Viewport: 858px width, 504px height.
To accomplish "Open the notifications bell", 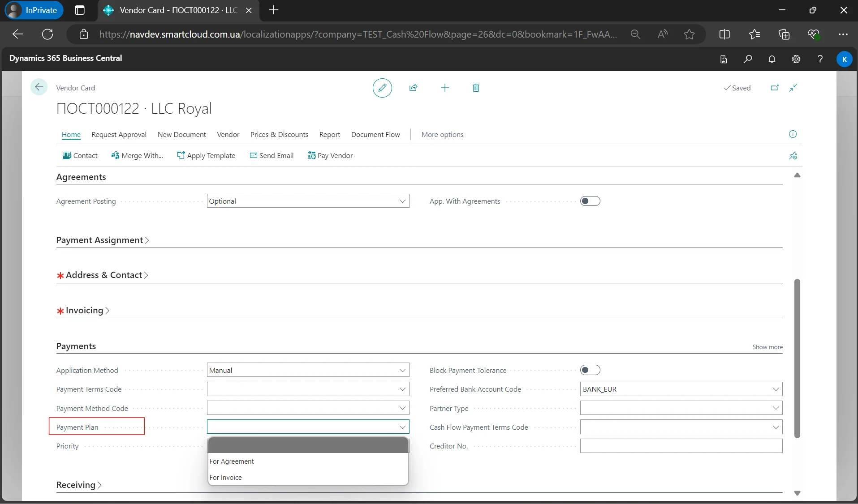I will tap(772, 59).
